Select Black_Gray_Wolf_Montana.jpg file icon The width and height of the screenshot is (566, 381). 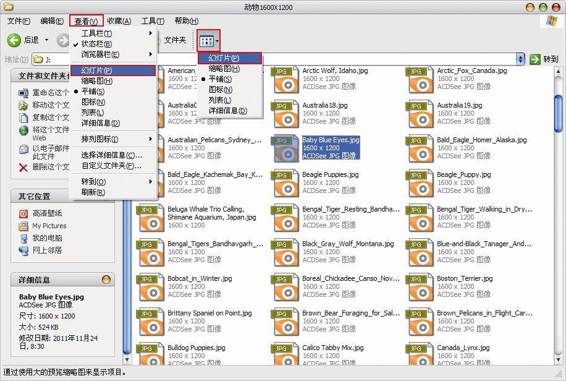tap(285, 253)
